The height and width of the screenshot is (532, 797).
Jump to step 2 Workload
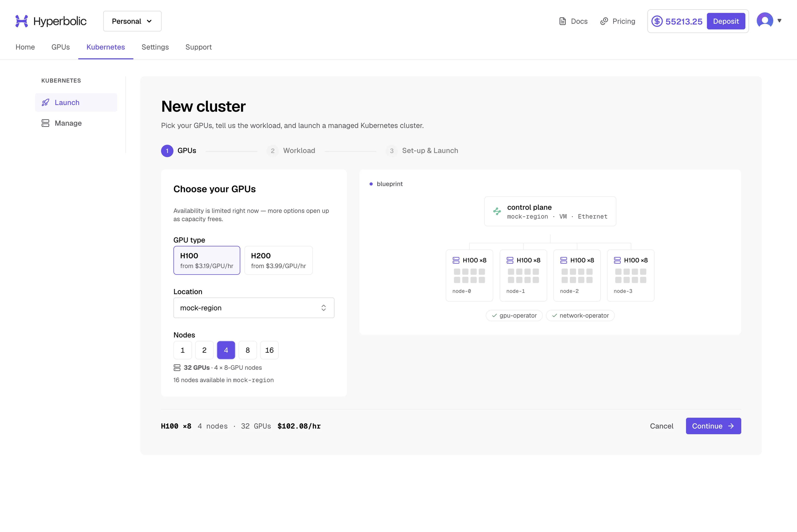pyautogui.click(x=291, y=151)
